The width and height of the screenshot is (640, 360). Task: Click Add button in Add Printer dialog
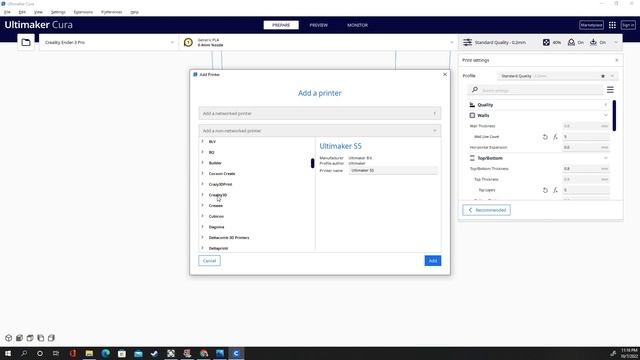[x=433, y=261]
